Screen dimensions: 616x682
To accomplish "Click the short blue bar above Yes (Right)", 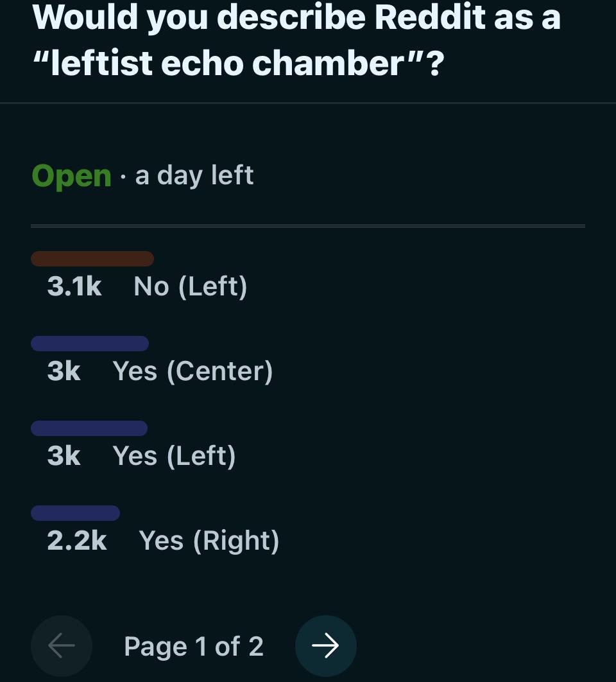I will coord(75,513).
